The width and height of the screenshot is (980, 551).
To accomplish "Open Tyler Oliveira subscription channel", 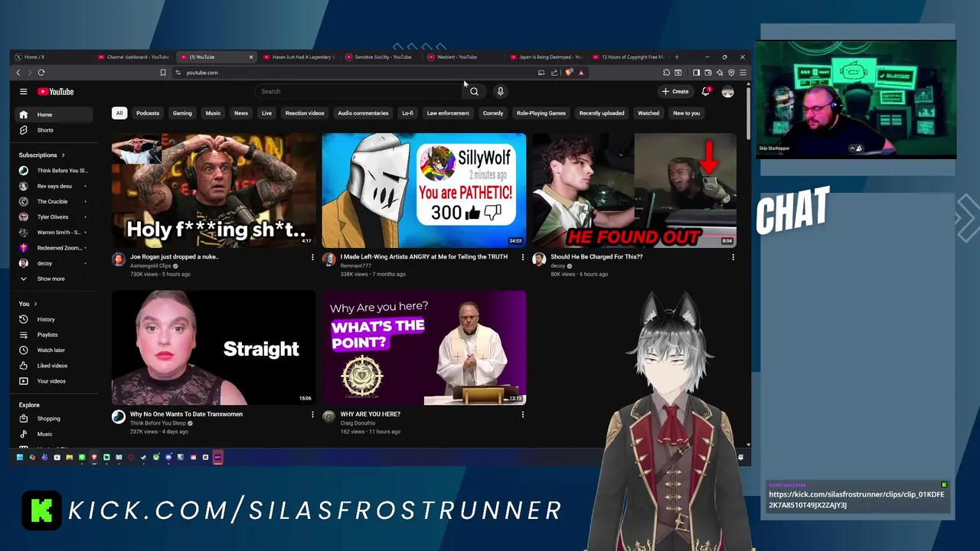I will click(x=54, y=217).
